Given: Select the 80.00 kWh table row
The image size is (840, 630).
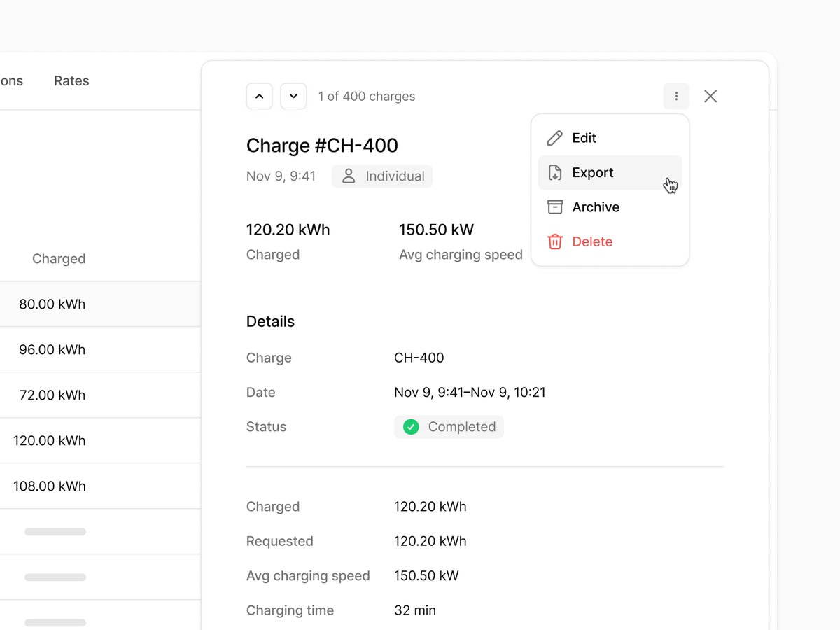Looking at the screenshot, I should tap(100, 304).
